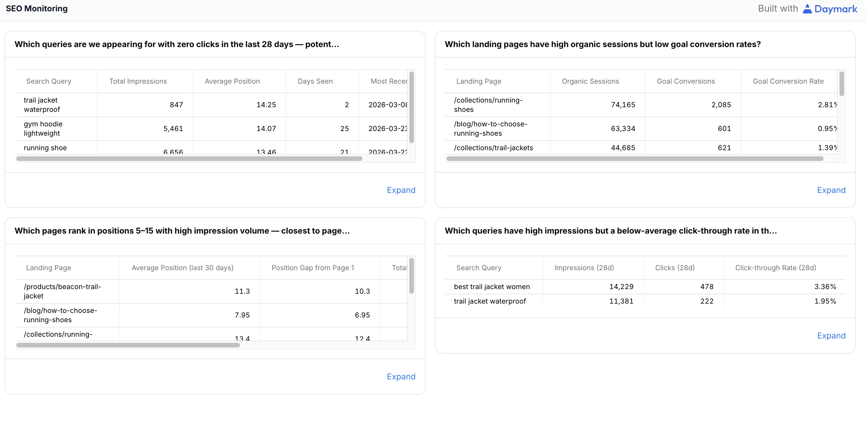Click the Goal Conversion Rate header
868x448 pixels.
(x=788, y=81)
